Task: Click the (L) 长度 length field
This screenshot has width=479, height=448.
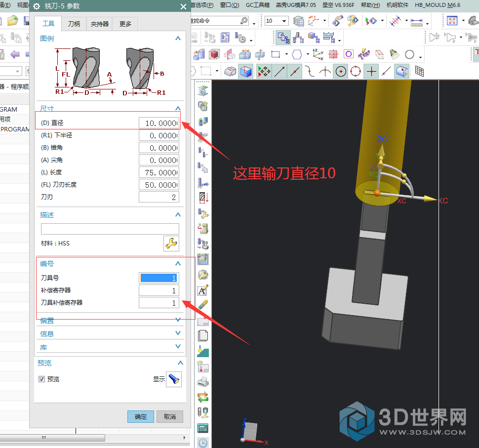Action: point(159,172)
